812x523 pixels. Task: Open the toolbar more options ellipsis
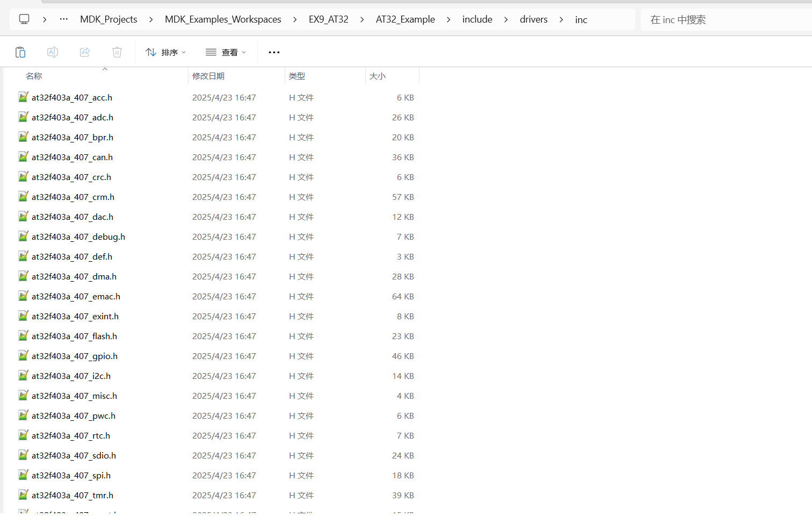click(274, 52)
